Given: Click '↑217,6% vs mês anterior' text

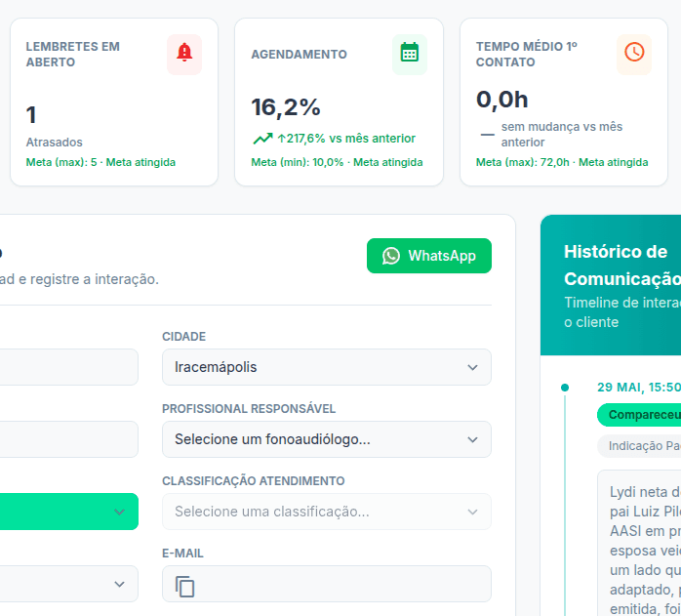Looking at the screenshot, I should point(346,139).
